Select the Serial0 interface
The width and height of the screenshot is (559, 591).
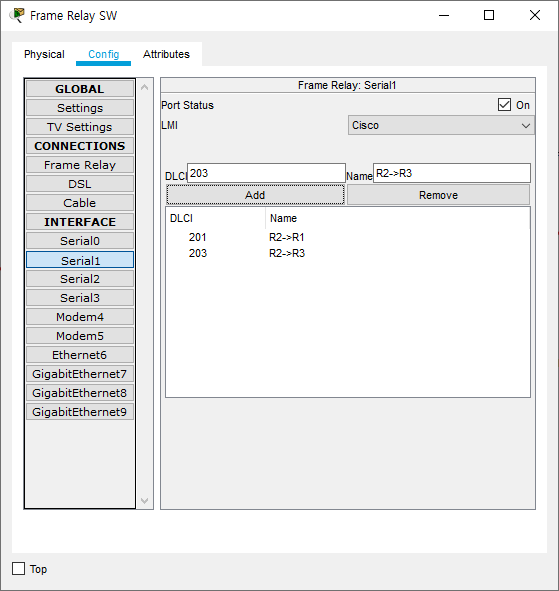tap(80, 241)
